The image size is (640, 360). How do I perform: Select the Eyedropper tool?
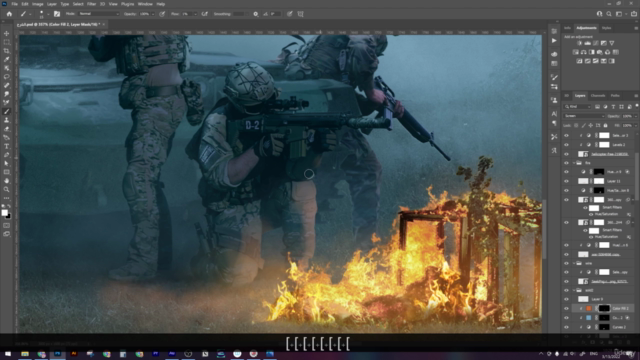(7, 59)
